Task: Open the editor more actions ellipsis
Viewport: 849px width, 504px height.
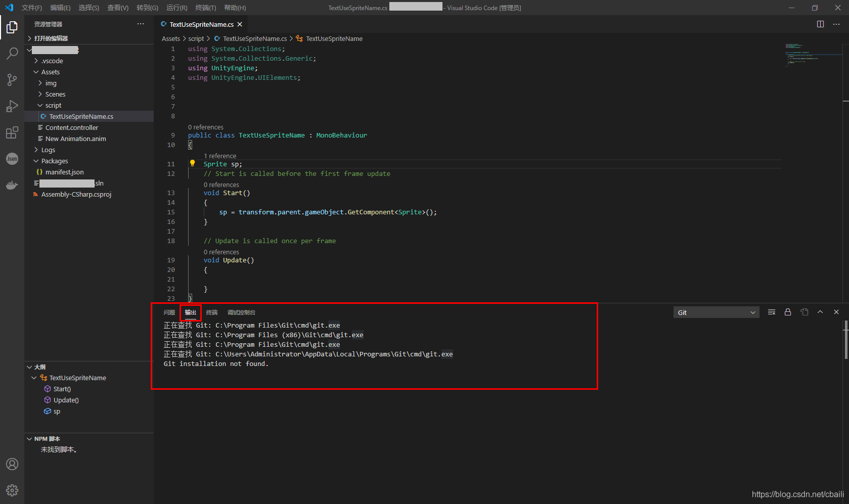Action: tap(836, 24)
